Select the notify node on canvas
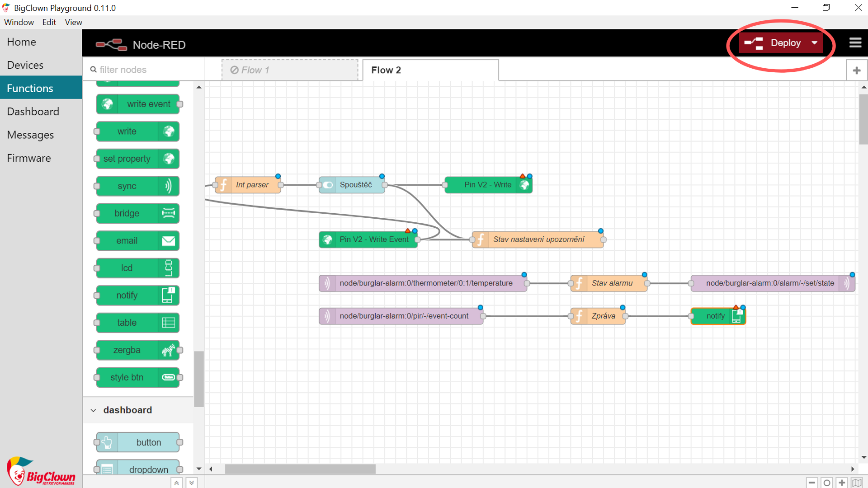This screenshot has height=488, width=868. coord(718,316)
